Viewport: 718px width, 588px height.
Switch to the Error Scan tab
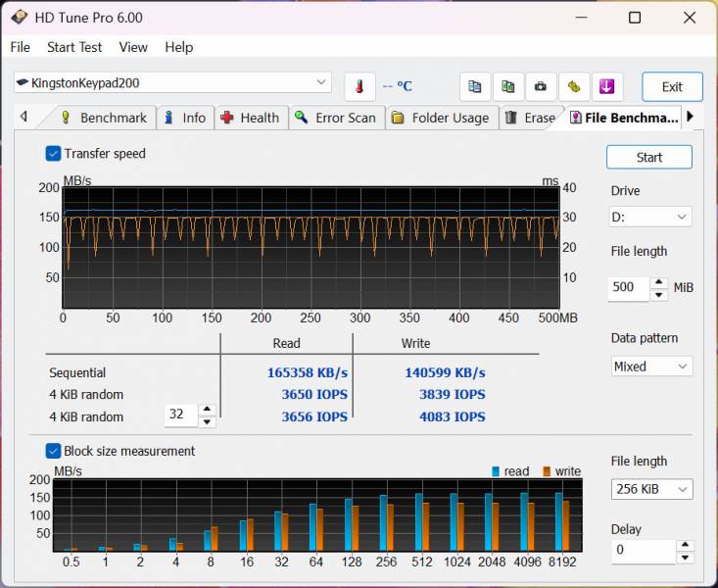pos(337,118)
